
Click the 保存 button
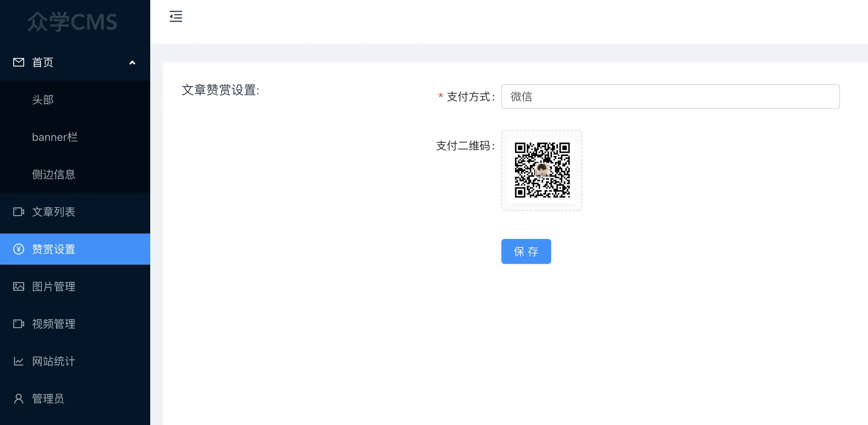tap(526, 251)
